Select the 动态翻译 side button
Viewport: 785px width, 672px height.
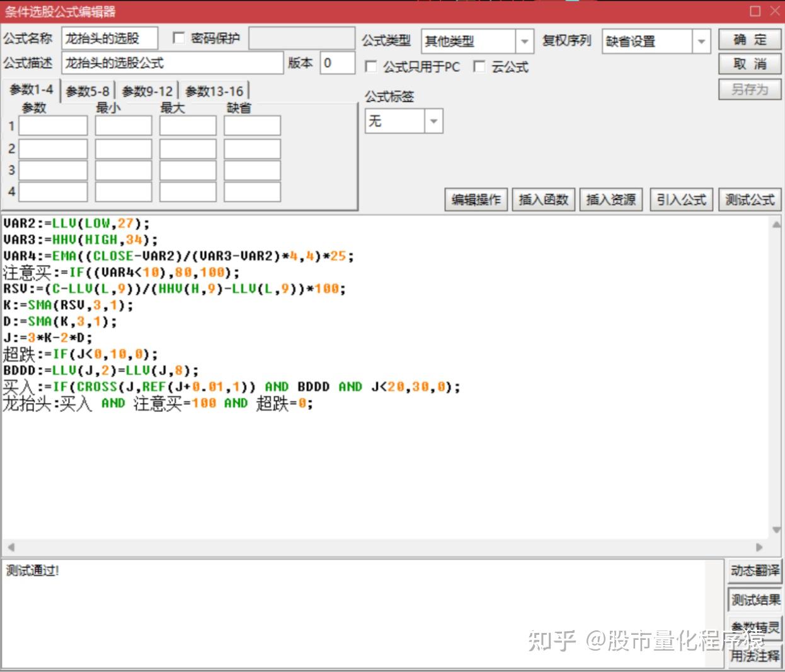[x=755, y=571]
